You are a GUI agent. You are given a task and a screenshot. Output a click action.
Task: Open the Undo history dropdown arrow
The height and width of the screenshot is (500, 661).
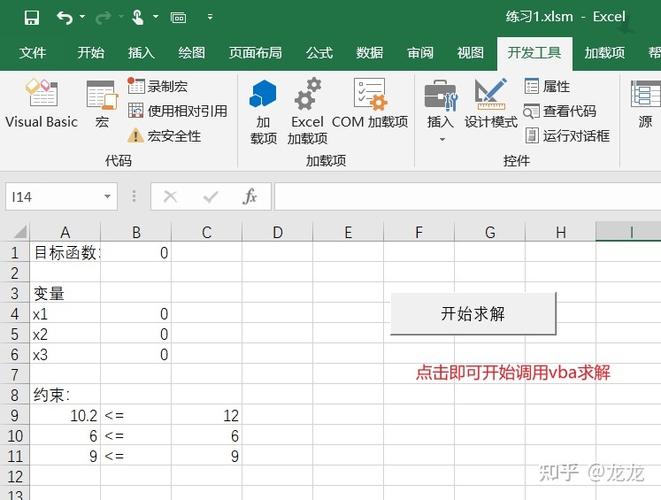(83, 17)
